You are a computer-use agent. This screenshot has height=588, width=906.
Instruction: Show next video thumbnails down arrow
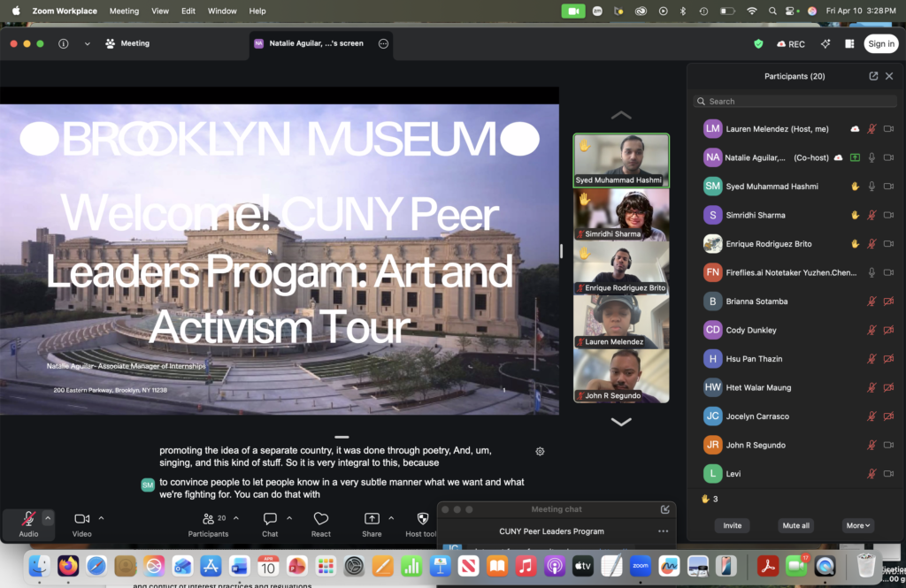click(621, 422)
